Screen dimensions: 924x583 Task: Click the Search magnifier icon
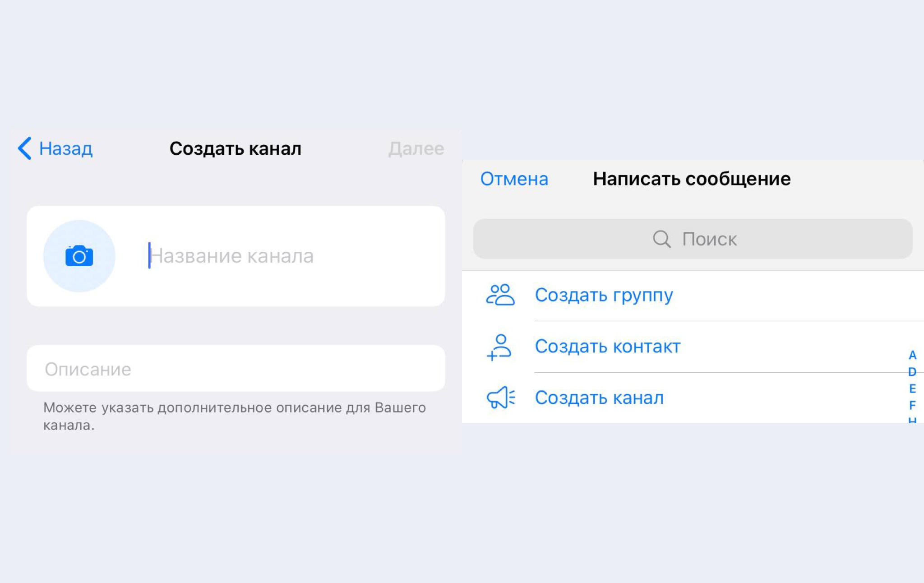661,238
